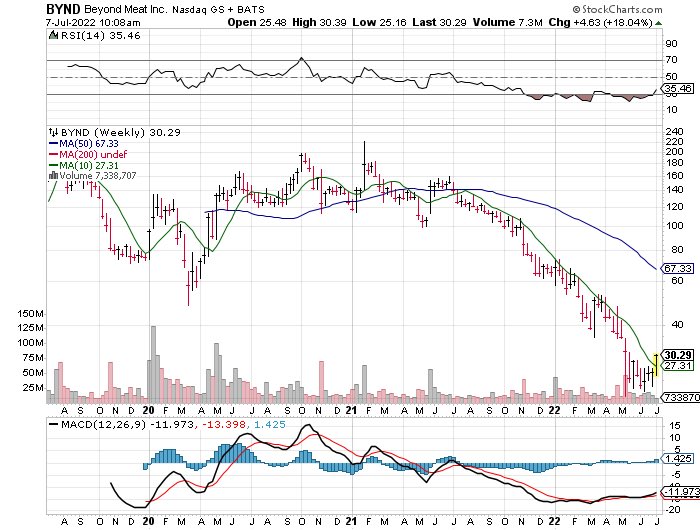
Task: Click the MA(10) 27.31 legend text
Action: 89,165
